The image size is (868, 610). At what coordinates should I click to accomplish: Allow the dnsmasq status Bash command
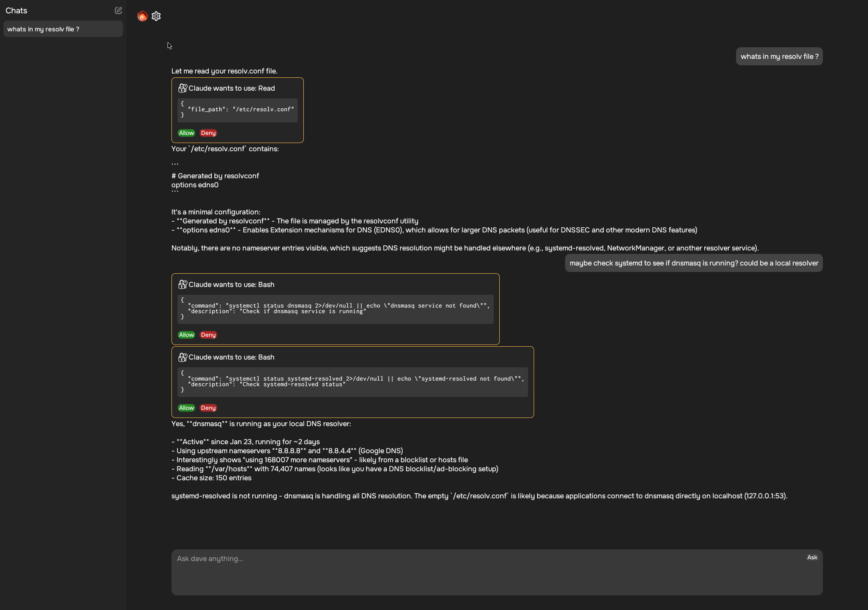click(x=186, y=335)
